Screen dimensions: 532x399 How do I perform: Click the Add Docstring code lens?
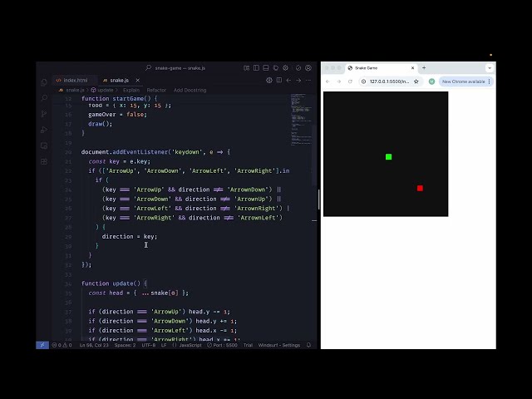190,90
